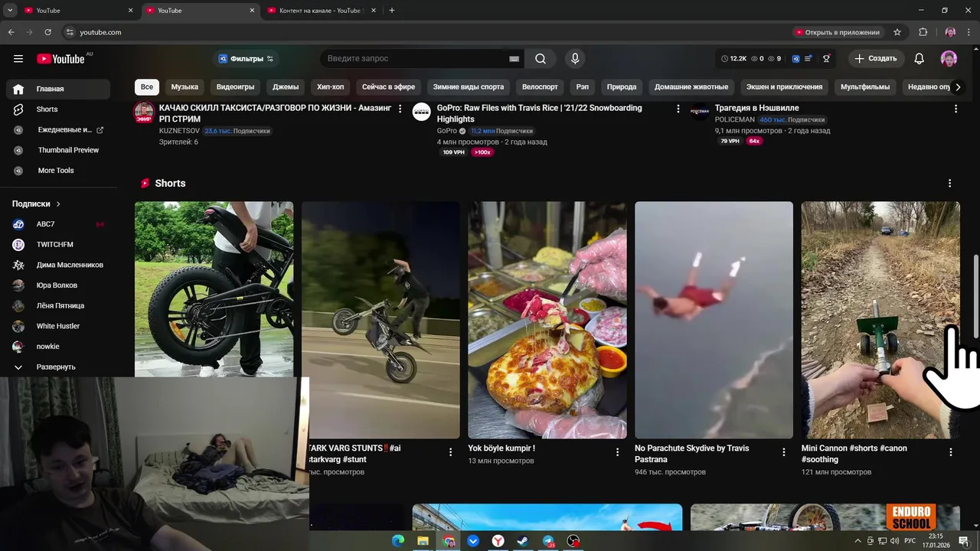Start voice search with the microphone
Image resolution: width=980 pixels, height=551 pixels.
[x=575, y=59]
